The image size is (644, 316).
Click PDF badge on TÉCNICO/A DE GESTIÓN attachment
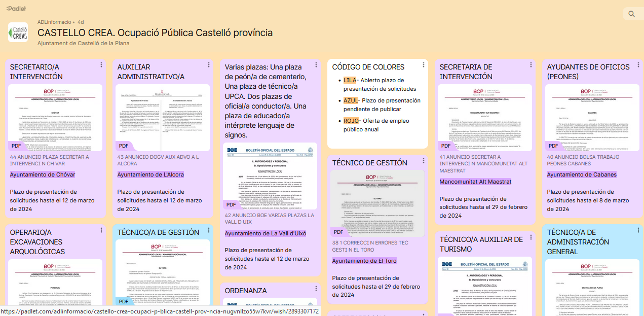[x=124, y=301]
